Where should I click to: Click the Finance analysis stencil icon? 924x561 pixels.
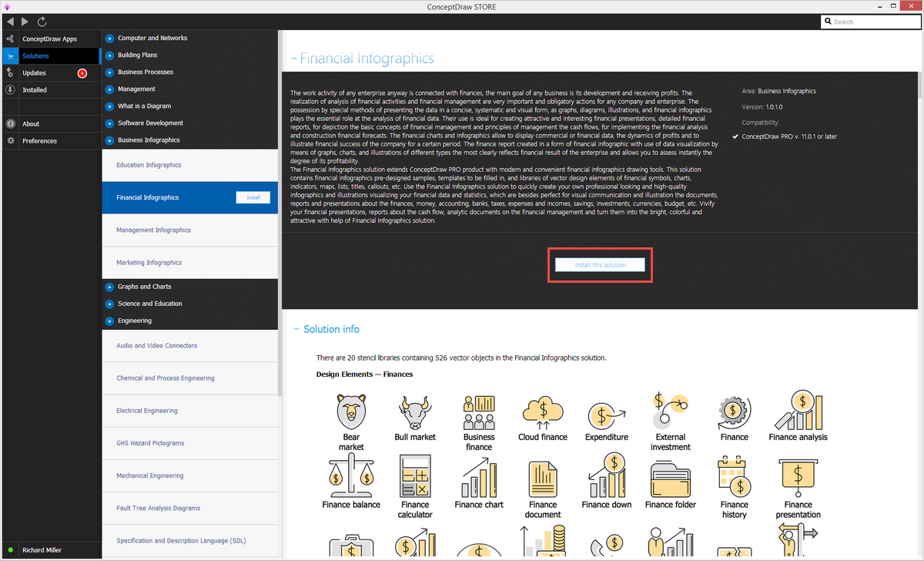tap(798, 411)
